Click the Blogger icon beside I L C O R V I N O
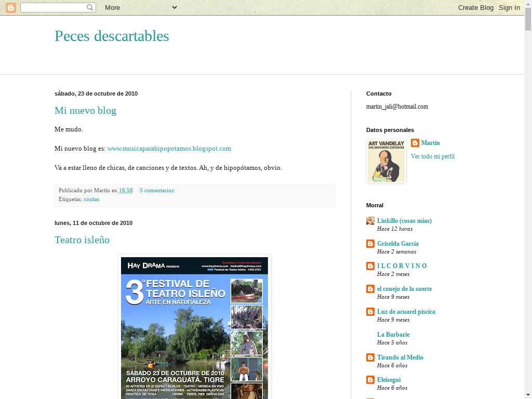532x399 pixels. [370, 266]
